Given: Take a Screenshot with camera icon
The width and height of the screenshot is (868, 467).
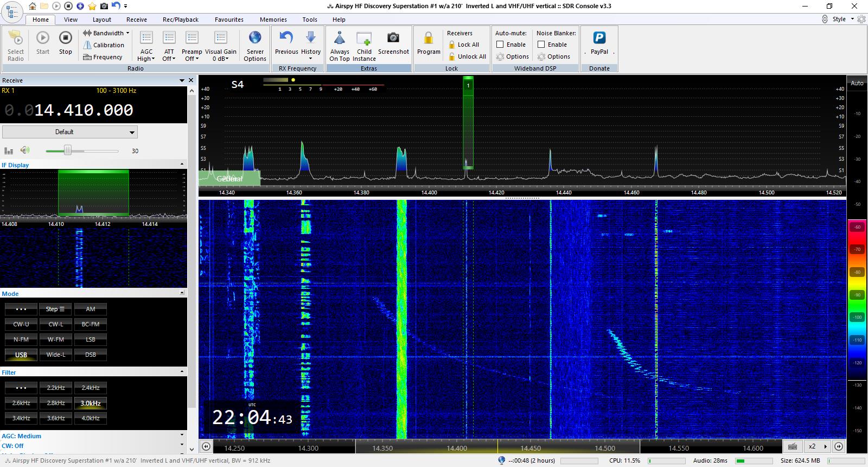Looking at the screenshot, I should (x=393, y=38).
